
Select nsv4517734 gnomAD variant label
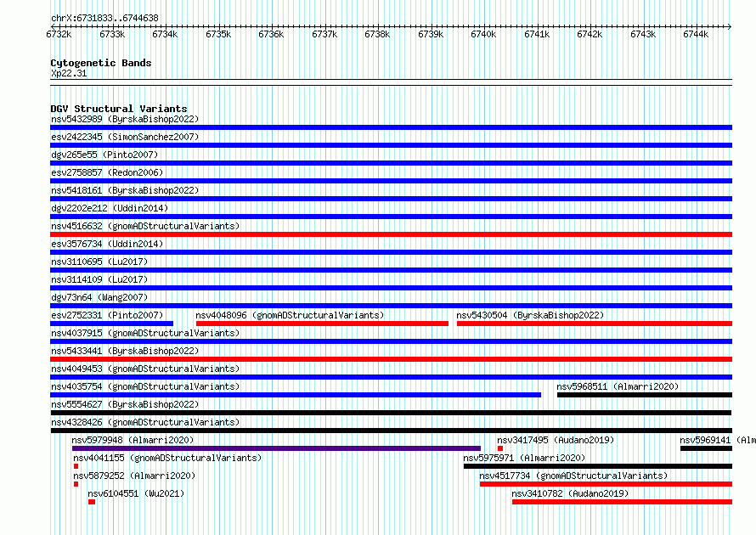(x=573, y=476)
